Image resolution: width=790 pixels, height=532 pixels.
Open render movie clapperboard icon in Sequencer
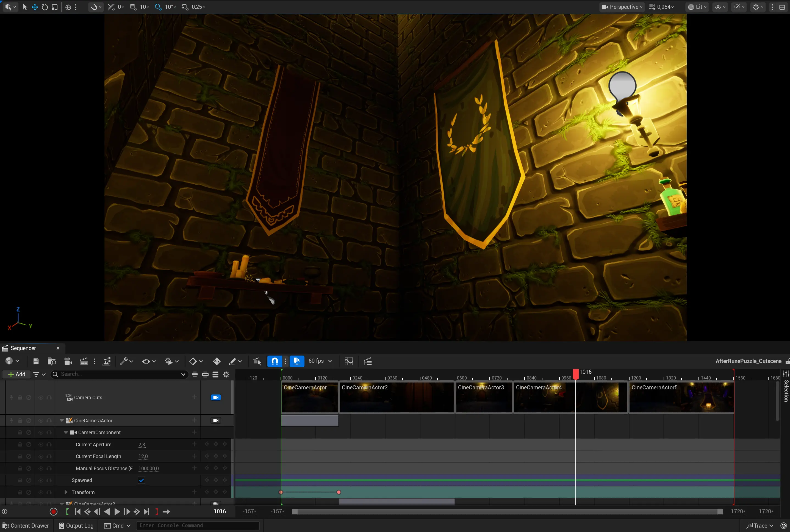(84, 361)
